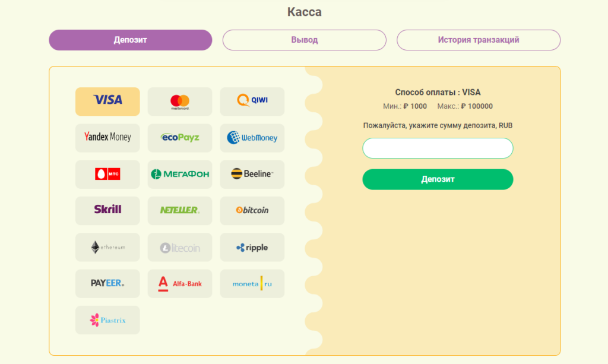Choose Piastrix payment option
Screen dimensions: 608x364
[107, 319]
